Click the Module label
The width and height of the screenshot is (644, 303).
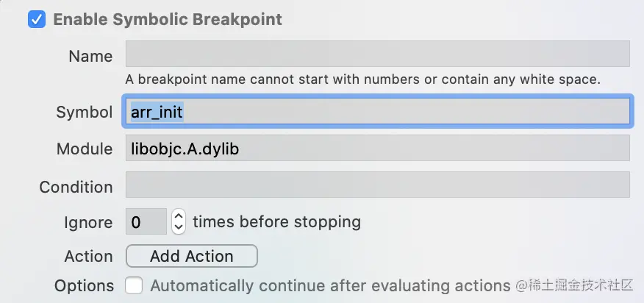[85, 149]
